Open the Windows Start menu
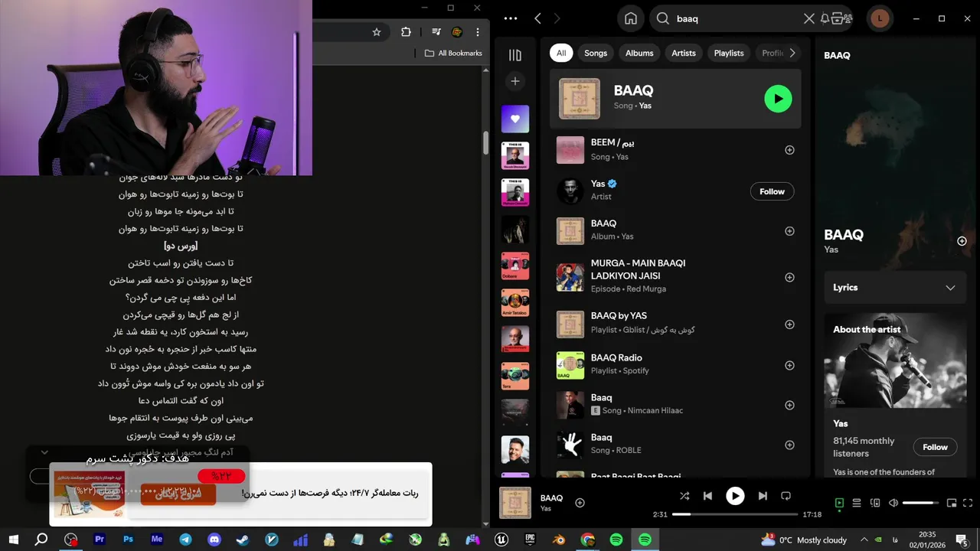This screenshot has height=551, width=980. click(x=13, y=540)
